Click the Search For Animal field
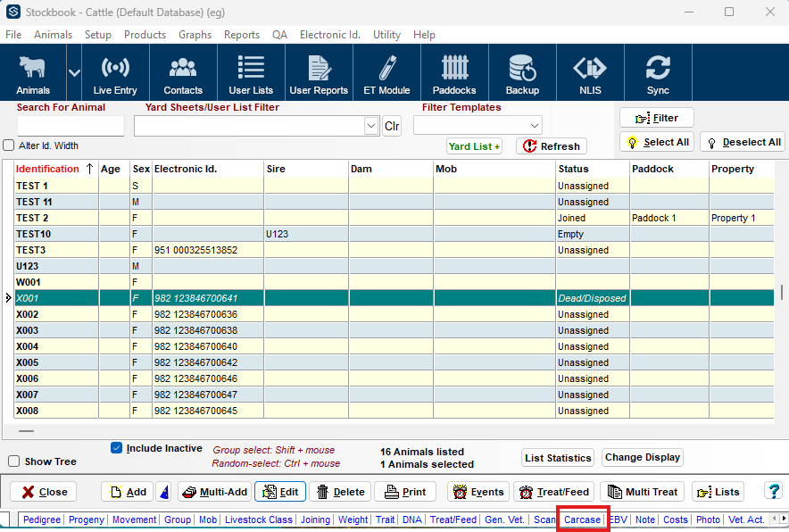789x532 pixels. [71, 126]
